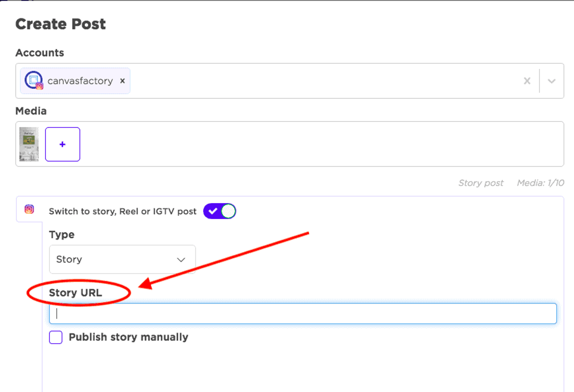Click the Story URL label
This screenshot has height=392, width=574.
click(x=75, y=293)
